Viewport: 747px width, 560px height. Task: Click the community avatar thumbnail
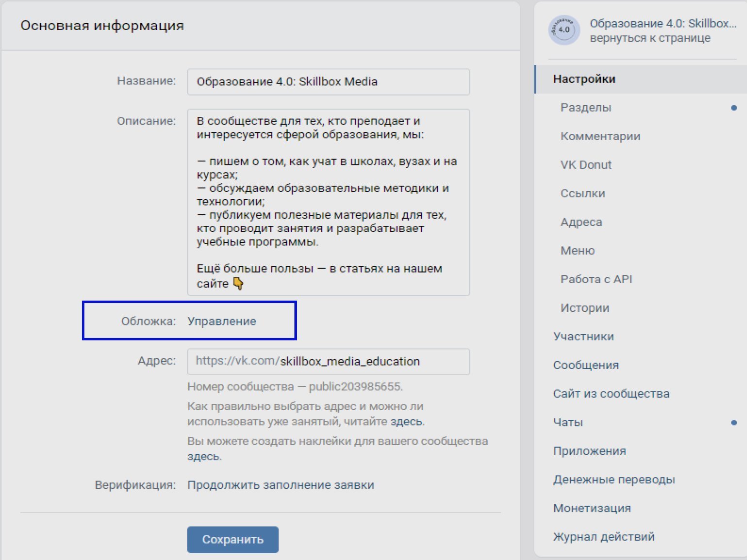click(x=564, y=30)
